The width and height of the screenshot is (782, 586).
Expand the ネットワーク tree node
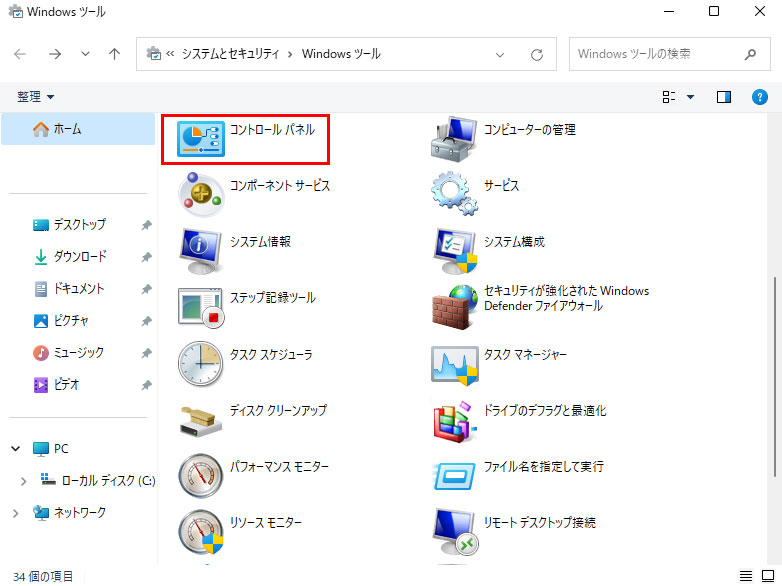15,513
